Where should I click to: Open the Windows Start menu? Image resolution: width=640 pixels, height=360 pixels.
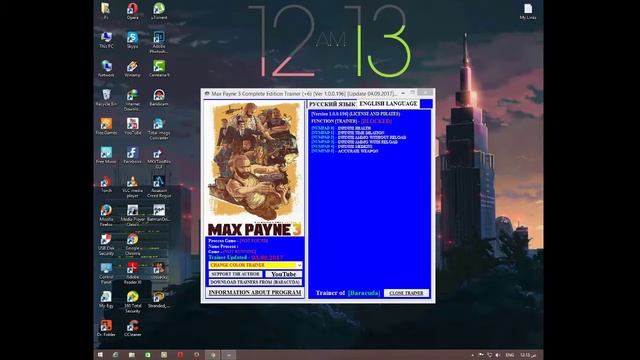point(100,355)
